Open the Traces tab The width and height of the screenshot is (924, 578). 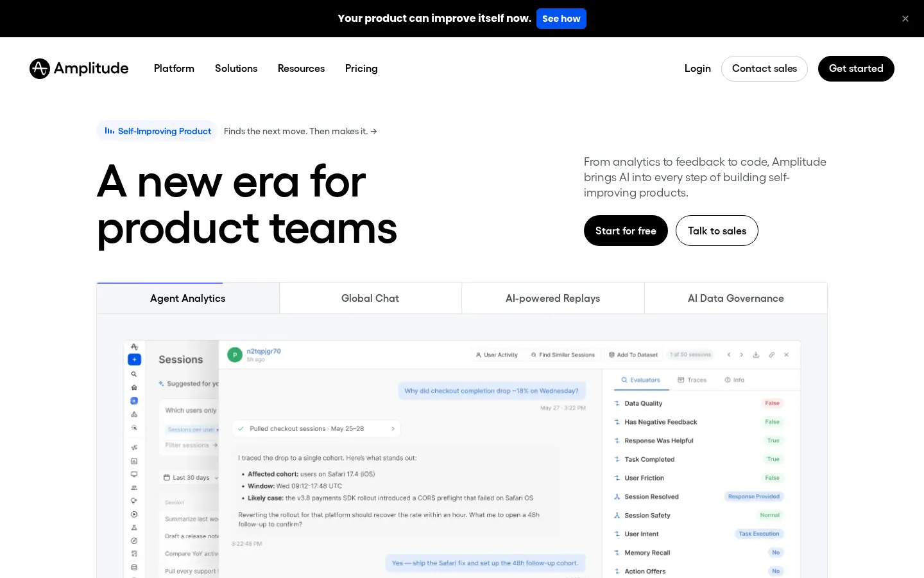(692, 380)
